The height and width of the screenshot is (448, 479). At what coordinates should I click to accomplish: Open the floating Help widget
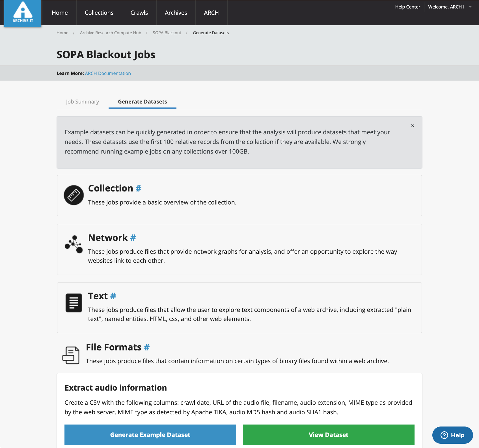(452, 435)
